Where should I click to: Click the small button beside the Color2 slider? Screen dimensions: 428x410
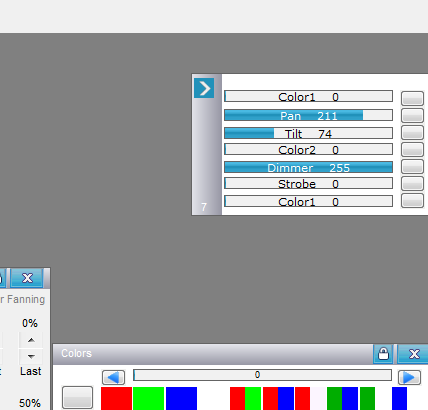[412, 149]
